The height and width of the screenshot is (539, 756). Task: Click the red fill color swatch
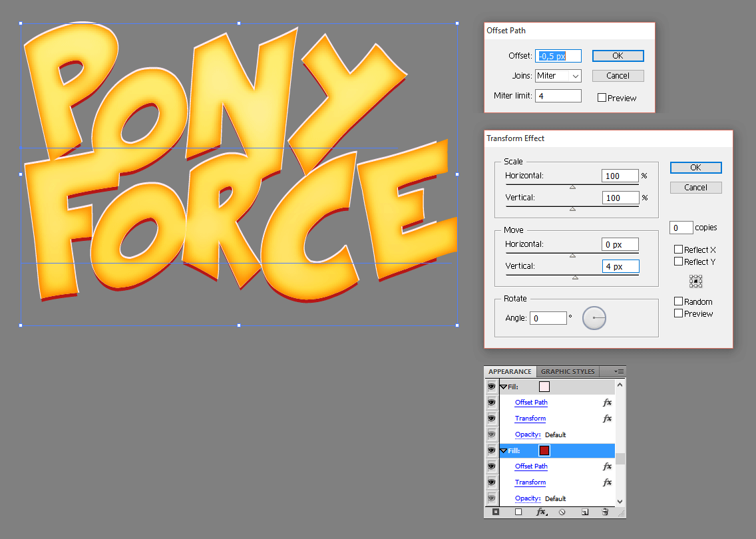[x=544, y=450]
